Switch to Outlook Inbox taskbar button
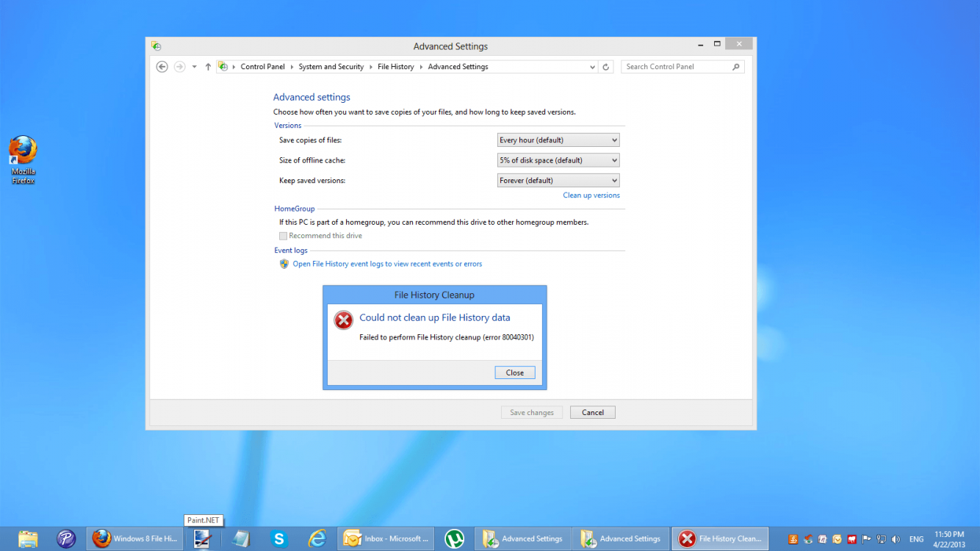Viewport: 980px width, 551px height. (x=386, y=539)
